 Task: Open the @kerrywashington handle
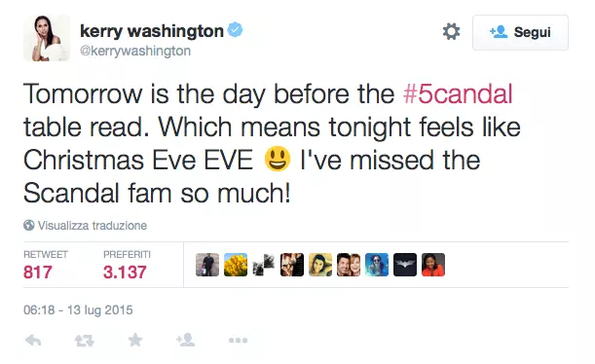pos(135,51)
